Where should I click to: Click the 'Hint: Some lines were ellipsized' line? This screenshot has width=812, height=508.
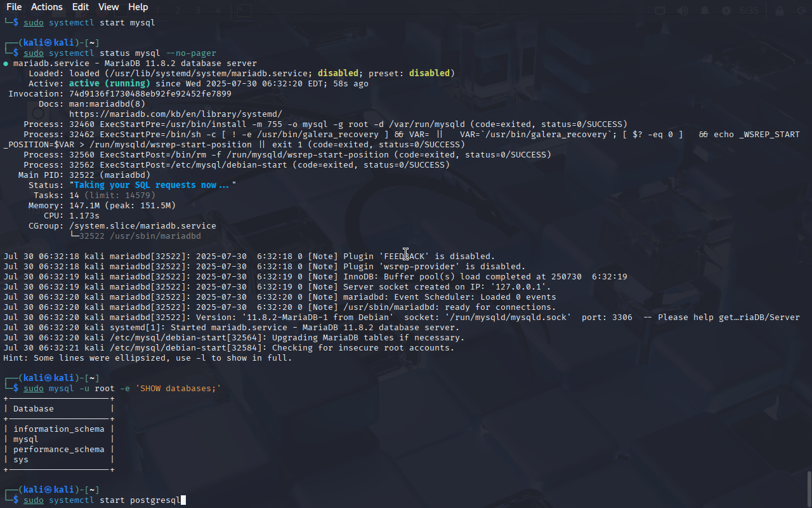click(148, 358)
